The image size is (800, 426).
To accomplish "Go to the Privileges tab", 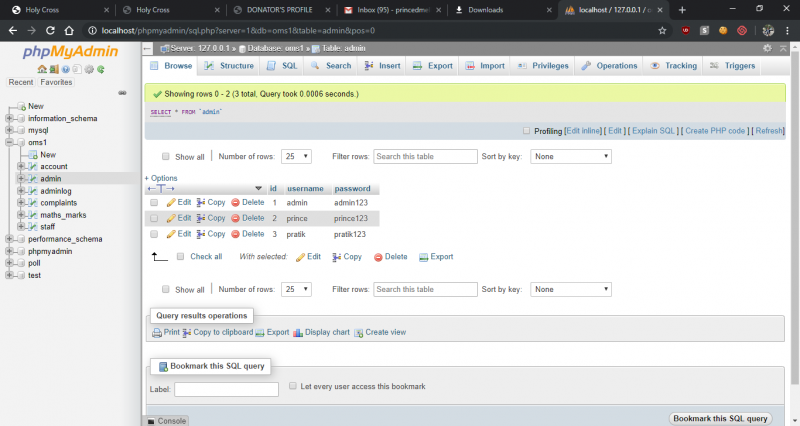I will [542, 65].
